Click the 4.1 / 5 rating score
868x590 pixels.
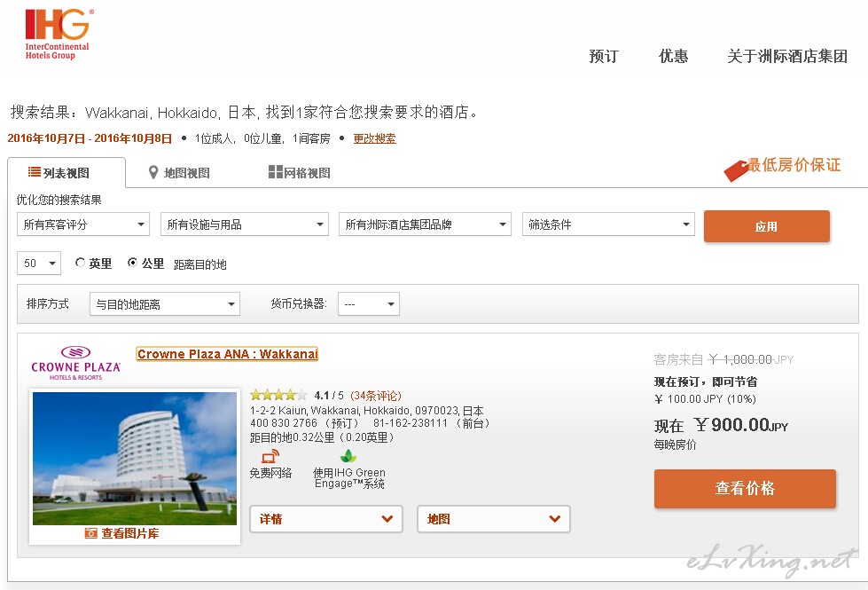point(329,396)
